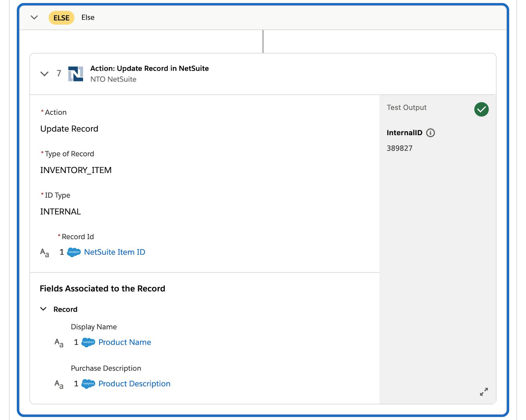Image resolution: width=526 pixels, height=420 pixels.
Task: Click Aa text icon for Display Name
Action: coord(59,343)
